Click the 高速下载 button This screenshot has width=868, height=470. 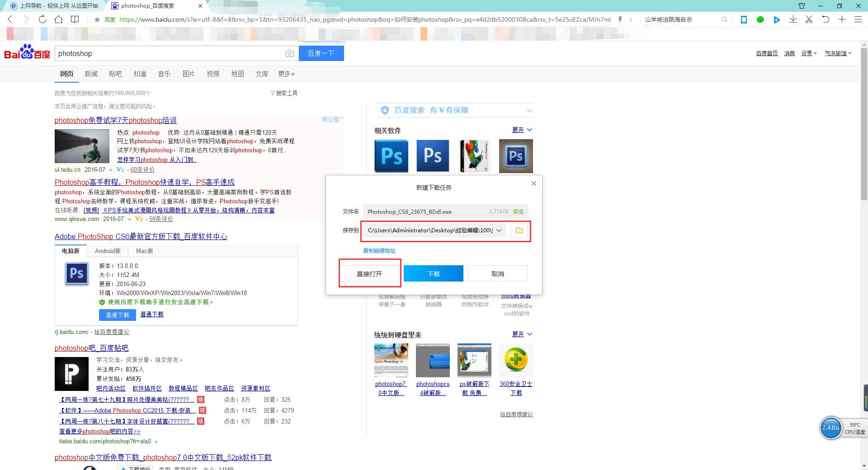pos(118,315)
